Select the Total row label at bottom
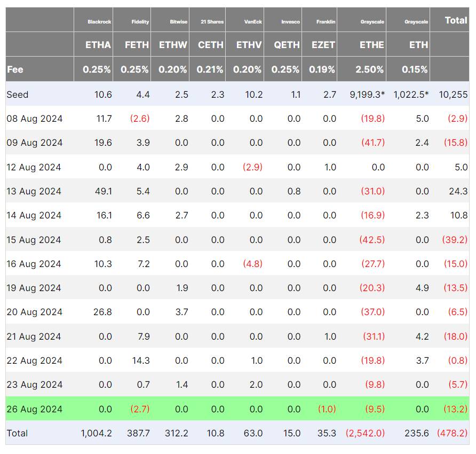 click(x=17, y=433)
